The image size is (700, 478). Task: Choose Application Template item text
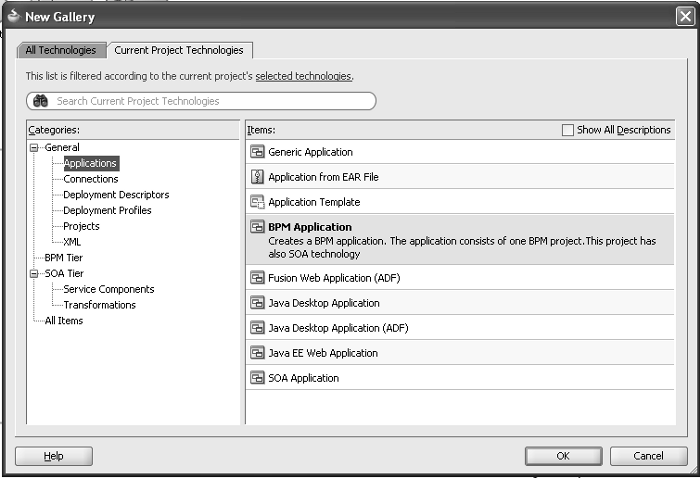(314, 202)
